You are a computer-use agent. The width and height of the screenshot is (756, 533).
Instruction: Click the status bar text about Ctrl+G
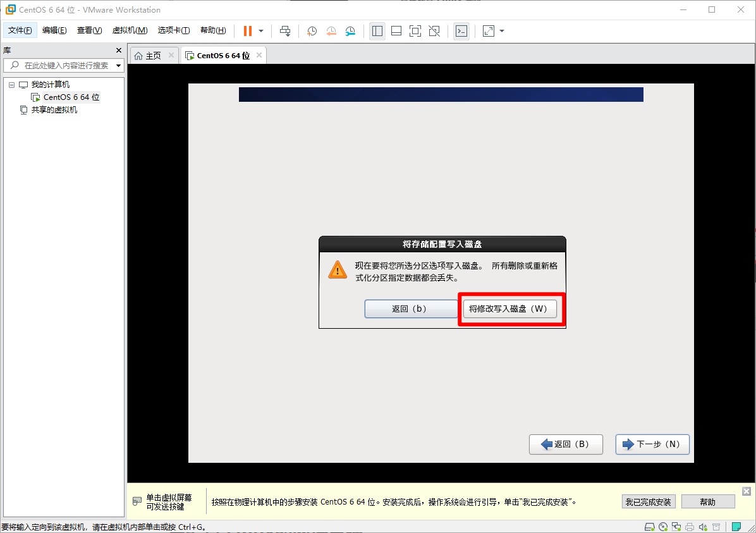click(105, 527)
